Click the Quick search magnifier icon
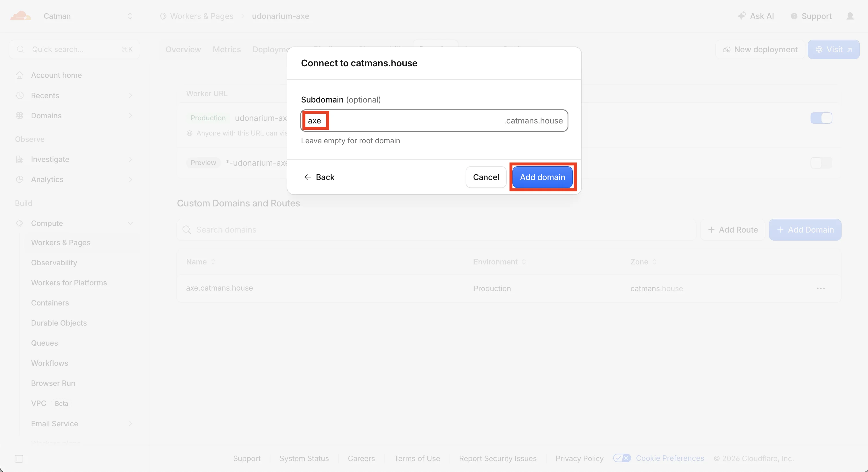The width and height of the screenshot is (868, 472). (21, 49)
